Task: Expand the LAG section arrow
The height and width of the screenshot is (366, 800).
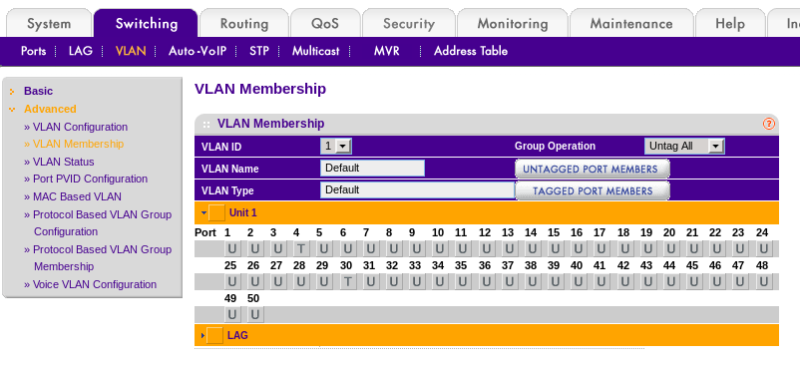Action: click(203, 336)
